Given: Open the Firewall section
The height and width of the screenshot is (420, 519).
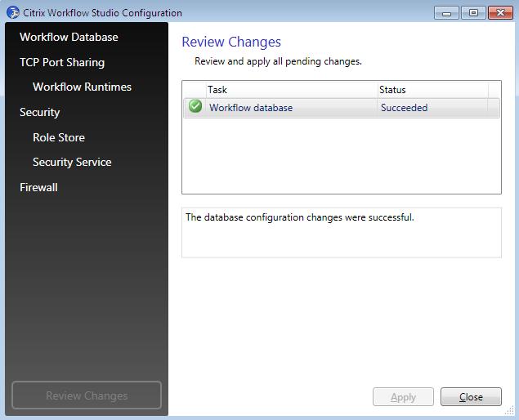Looking at the screenshot, I should [x=38, y=187].
